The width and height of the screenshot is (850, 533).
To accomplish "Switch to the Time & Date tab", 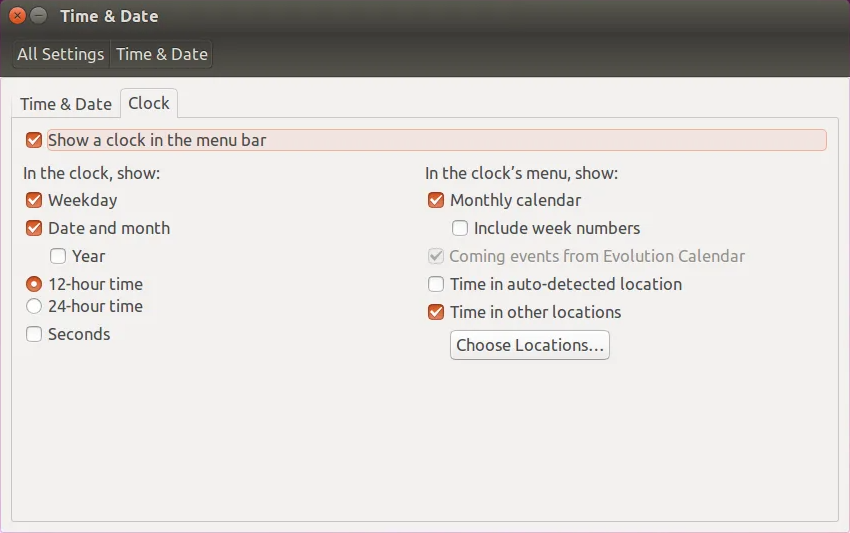I will 66,104.
